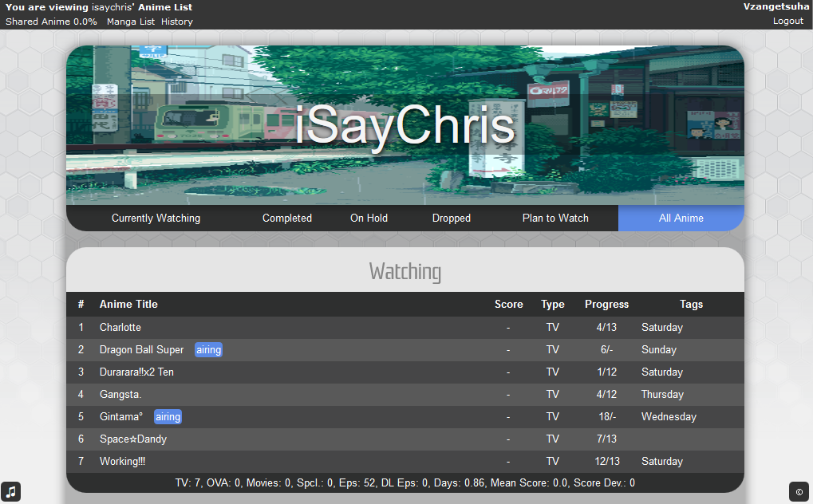Image resolution: width=813 pixels, height=504 pixels.
Task: Sort the list by Score column header
Action: 508,305
